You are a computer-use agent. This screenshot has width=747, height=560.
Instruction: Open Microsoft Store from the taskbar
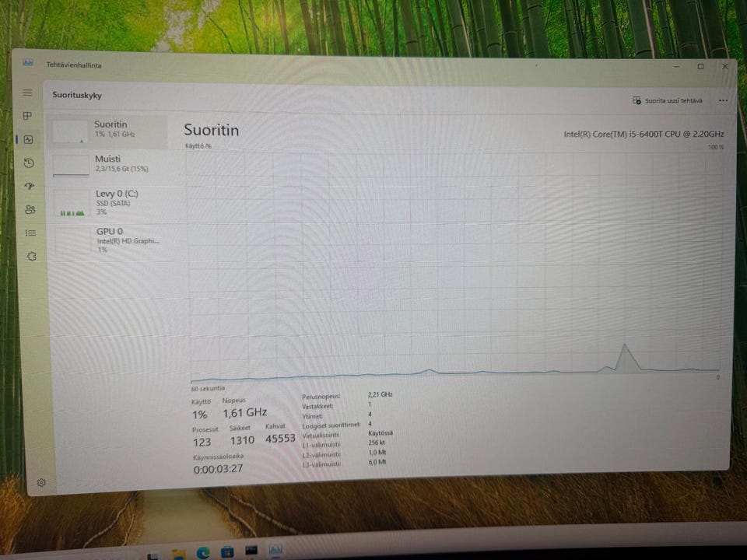coord(227,552)
